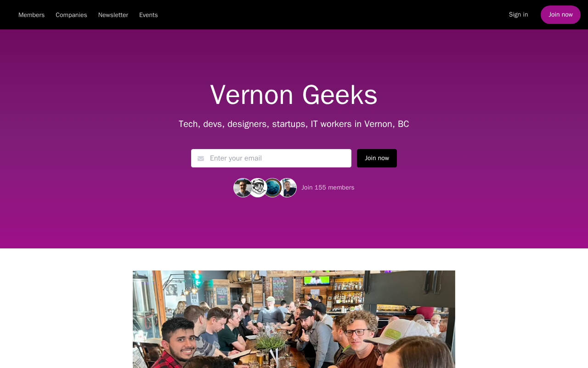Open the Members page in the top navigation
Viewport: 588px width, 368px height.
[32, 15]
